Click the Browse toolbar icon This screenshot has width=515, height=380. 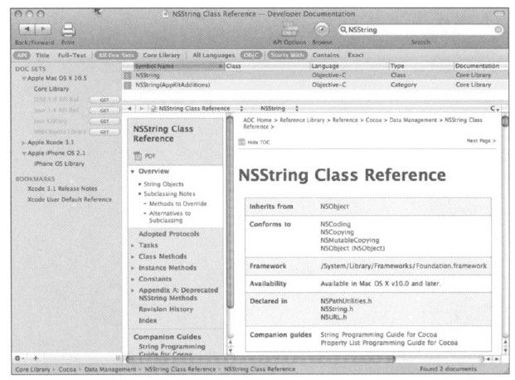coord(322,29)
